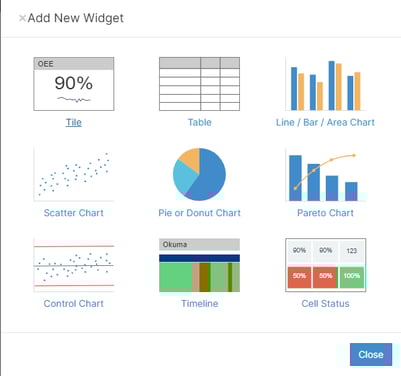The image size is (401, 376).
Task: Open Line / Bar / Area Chart link
Action: click(325, 122)
